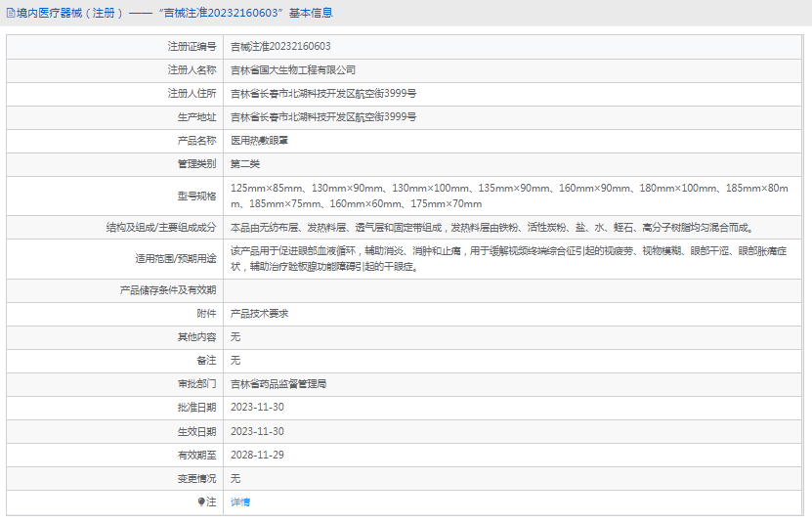Click the 结构及组成/主要组成成分 label

tap(162, 228)
